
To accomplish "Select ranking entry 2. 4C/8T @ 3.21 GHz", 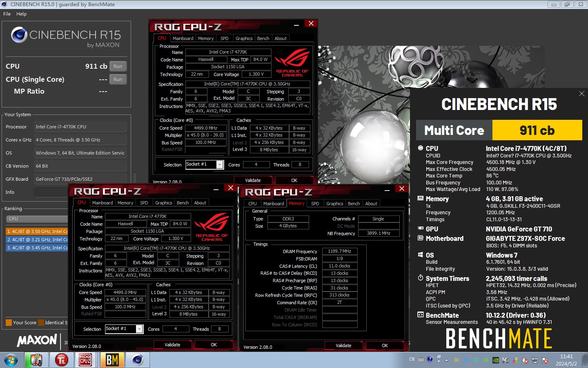I will (37, 240).
